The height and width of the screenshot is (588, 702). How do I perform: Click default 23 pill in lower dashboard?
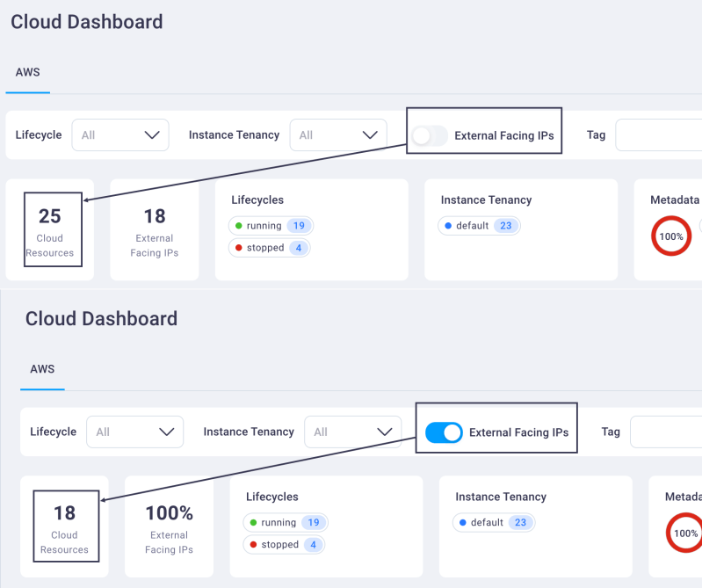[x=494, y=523]
